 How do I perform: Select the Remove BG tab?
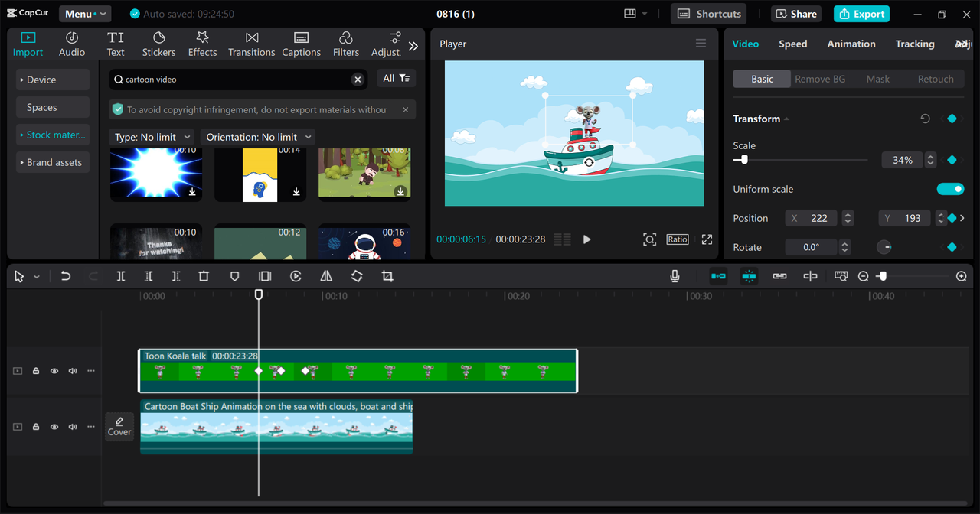820,79
